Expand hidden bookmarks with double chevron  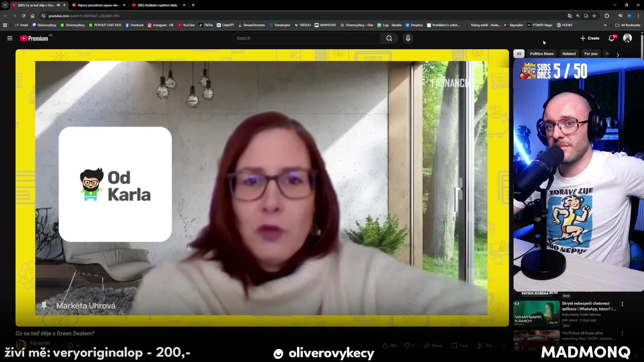point(605,25)
